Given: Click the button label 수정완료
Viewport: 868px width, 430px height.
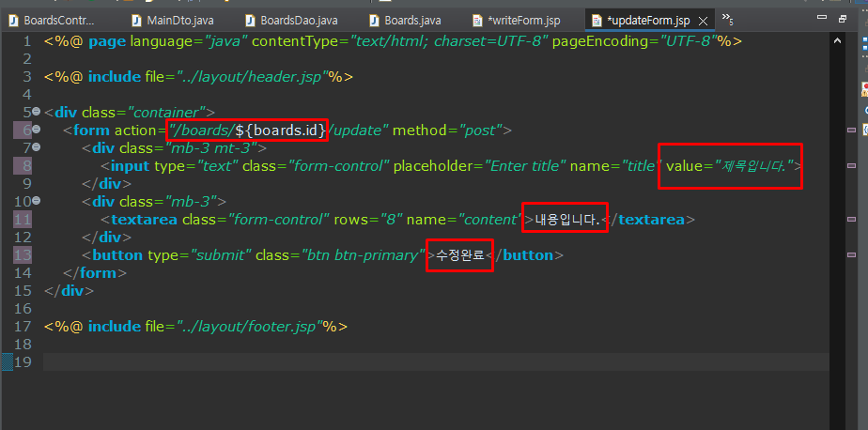Looking at the screenshot, I should tap(460, 255).
